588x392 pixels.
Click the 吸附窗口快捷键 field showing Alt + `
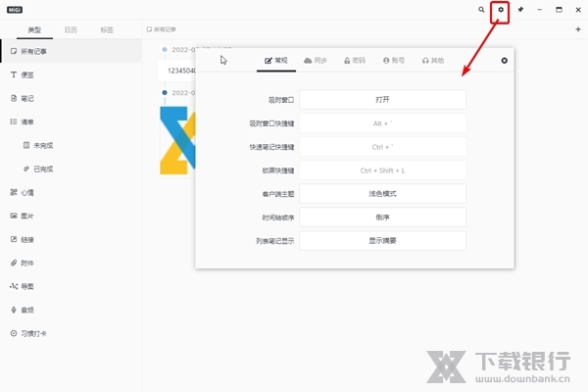coord(382,123)
